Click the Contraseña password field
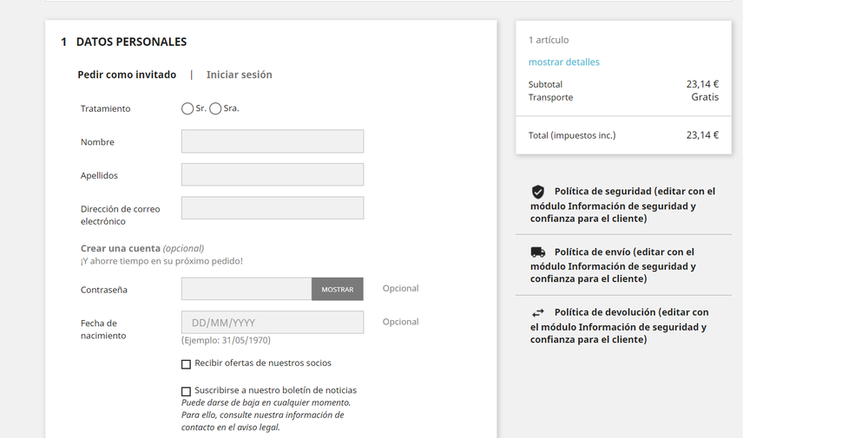The image size is (868, 438). [247, 289]
